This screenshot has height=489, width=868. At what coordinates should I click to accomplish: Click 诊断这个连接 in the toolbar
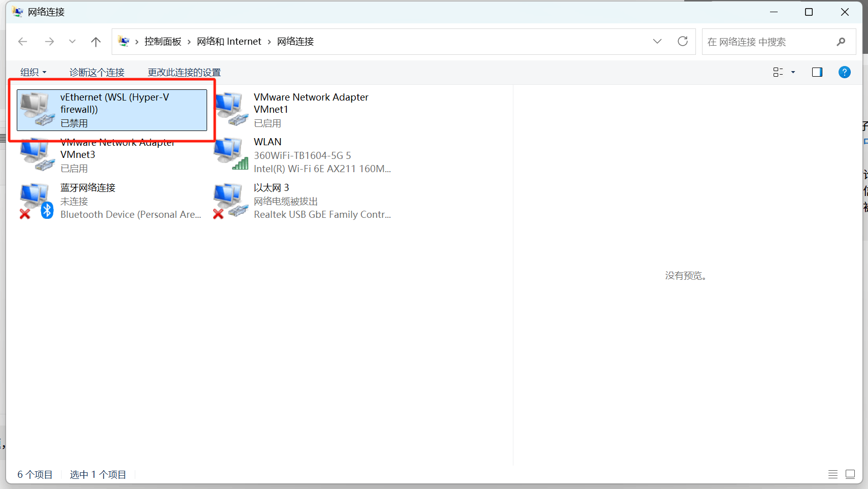[96, 72]
